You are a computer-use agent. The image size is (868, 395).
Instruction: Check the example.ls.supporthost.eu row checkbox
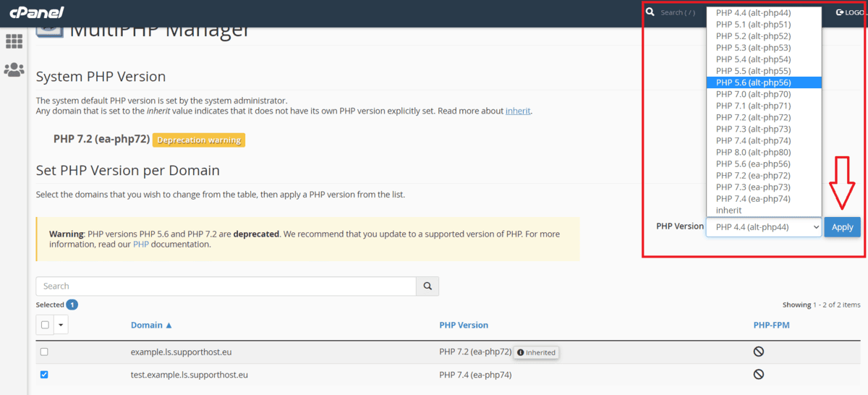coord(44,352)
